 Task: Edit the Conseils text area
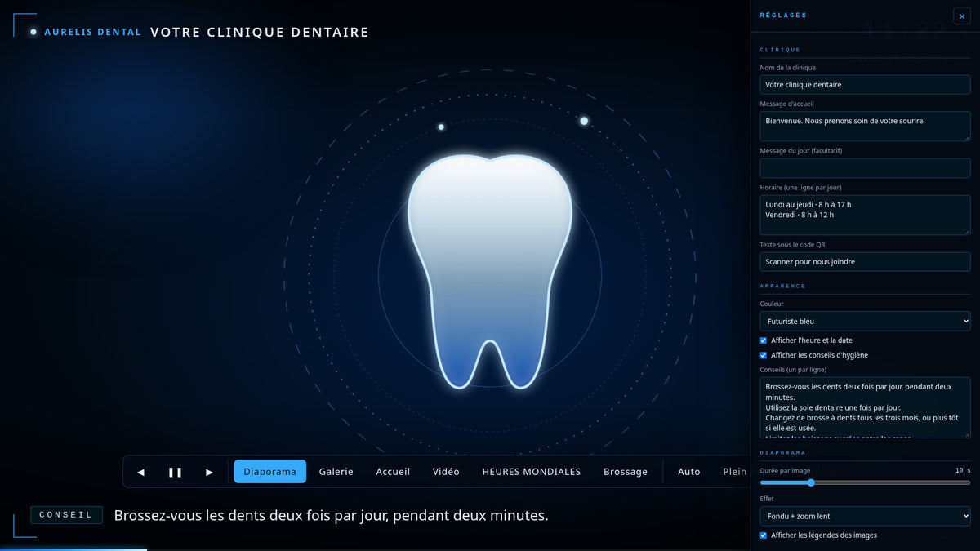click(865, 407)
